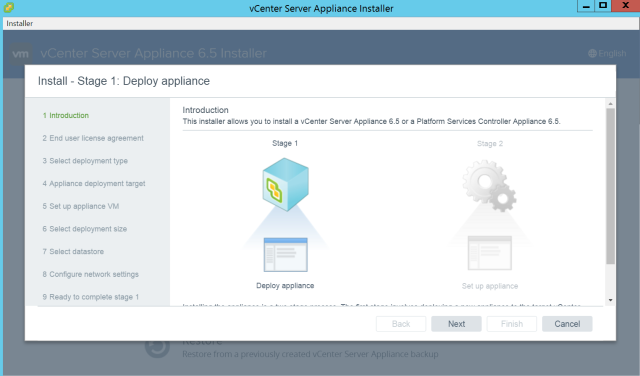Select step 3 Select deployment type

(x=85, y=161)
